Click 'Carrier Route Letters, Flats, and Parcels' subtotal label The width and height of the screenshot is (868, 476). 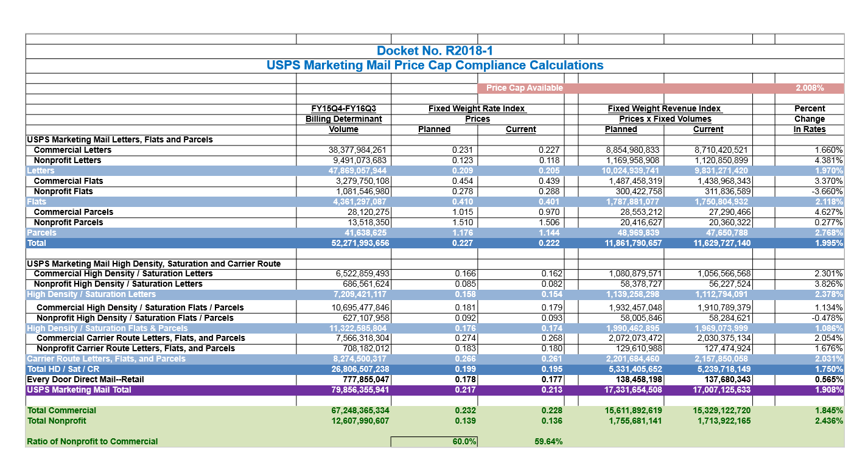tap(107, 359)
